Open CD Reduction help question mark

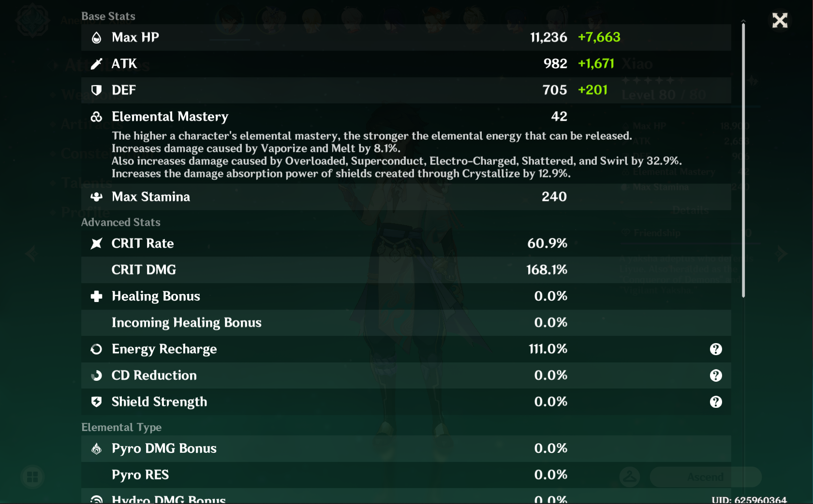(716, 375)
